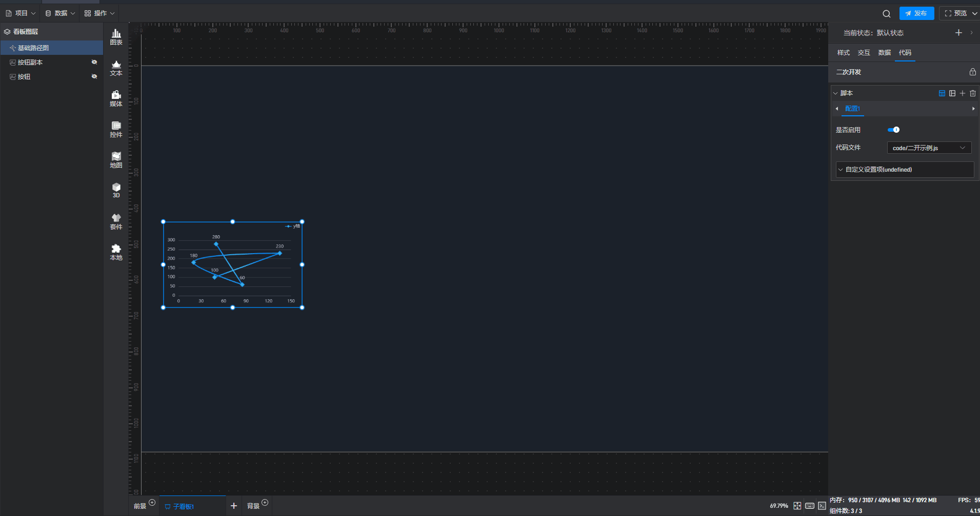
Task: Open the 媒体 media component category
Action: (x=116, y=99)
